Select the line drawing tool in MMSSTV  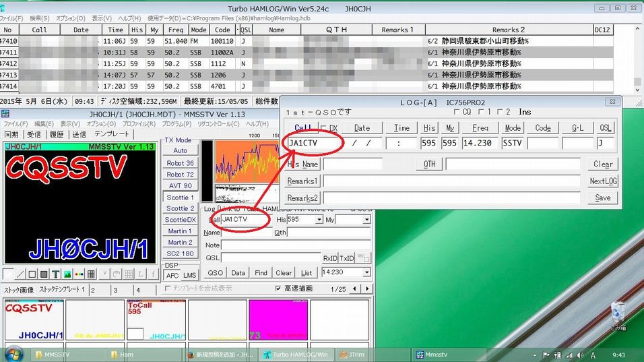(20, 274)
